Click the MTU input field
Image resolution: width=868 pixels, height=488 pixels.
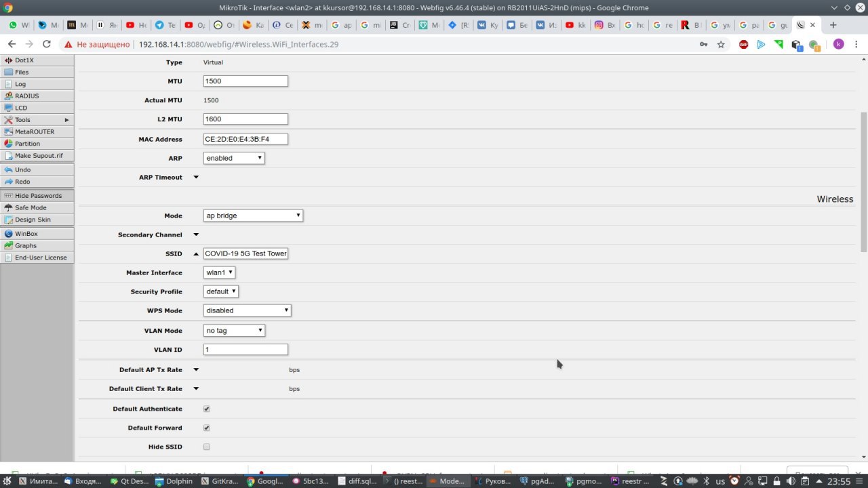245,81
